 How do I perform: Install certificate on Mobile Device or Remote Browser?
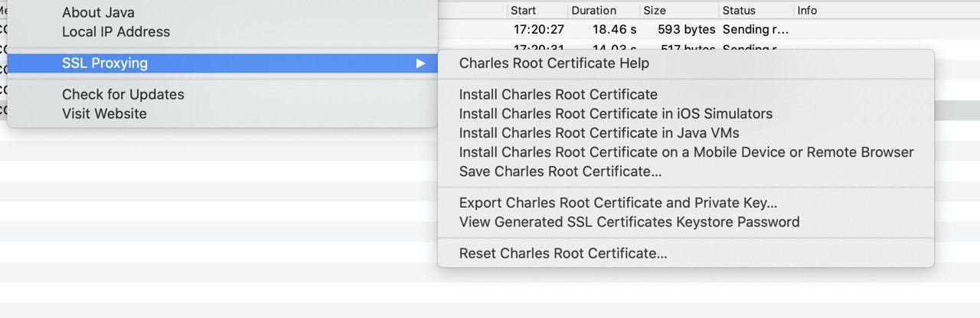[x=686, y=151]
